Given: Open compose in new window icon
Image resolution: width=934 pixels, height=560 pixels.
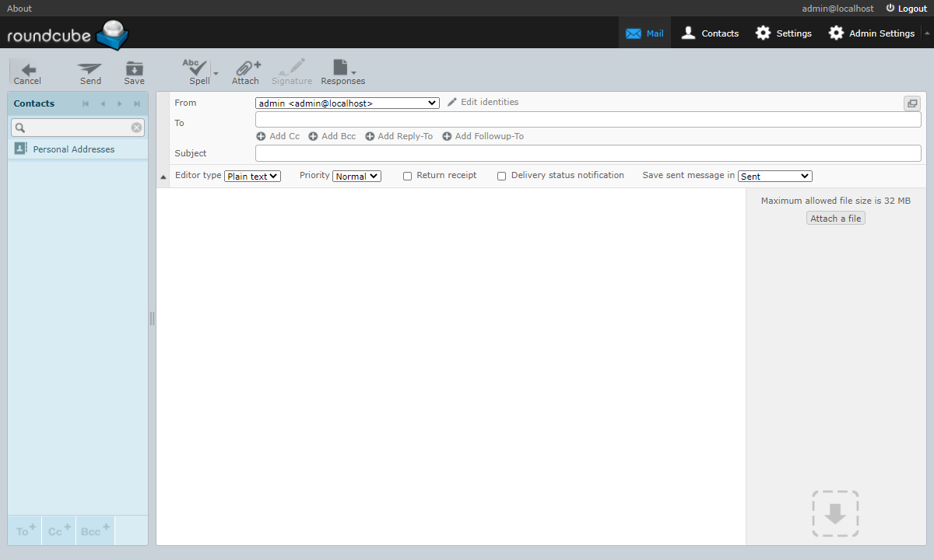Looking at the screenshot, I should [911, 103].
